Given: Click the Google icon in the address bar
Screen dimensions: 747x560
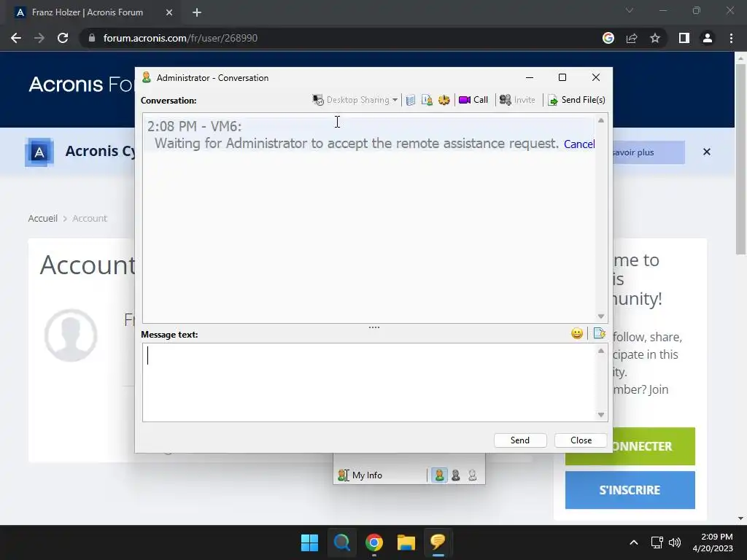Looking at the screenshot, I should pos(608,38).
